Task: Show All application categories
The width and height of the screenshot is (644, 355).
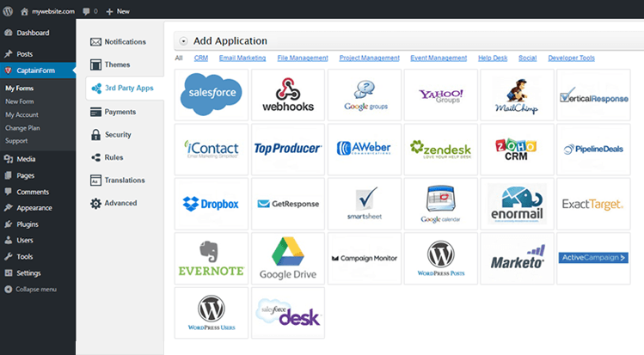Action: pos(179,58)
